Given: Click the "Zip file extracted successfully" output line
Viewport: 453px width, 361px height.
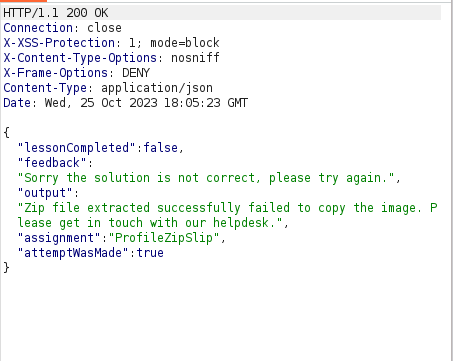Looking at the screenshot, I should pos(227,208).
